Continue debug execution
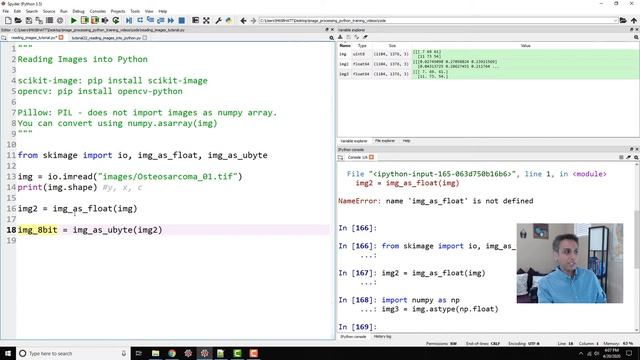This screenshot has height=360, width=640. (171, 20)
